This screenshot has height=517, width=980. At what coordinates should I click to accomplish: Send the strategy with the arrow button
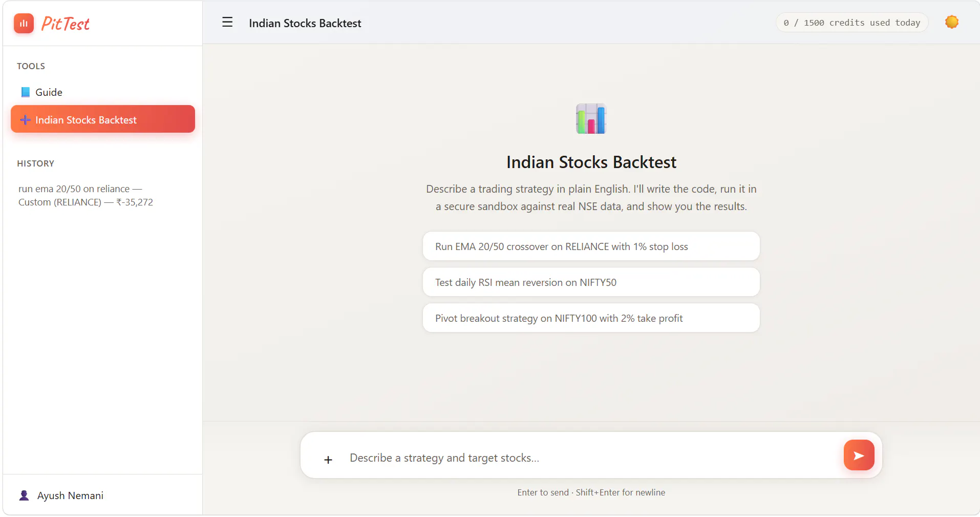coord(859,455)
